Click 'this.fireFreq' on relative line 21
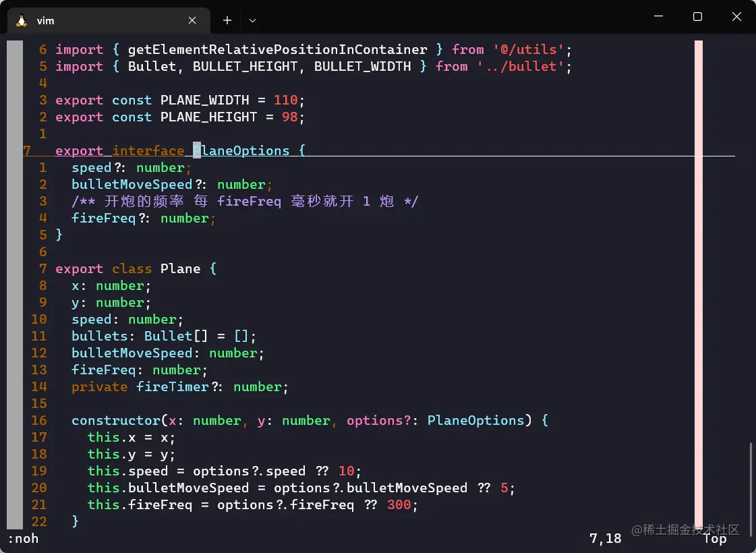The width and height of the screenshot is (756, 553). [x=140, y=505]
